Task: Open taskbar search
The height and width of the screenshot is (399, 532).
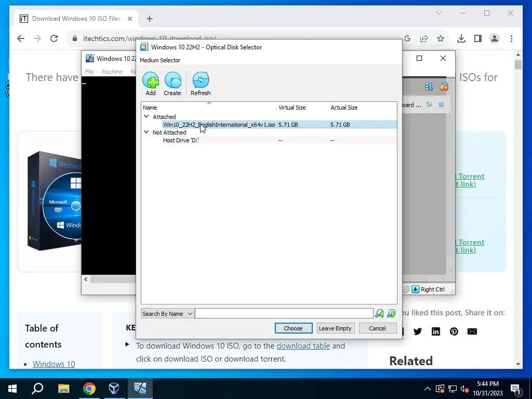Action: pyautogui.click(x=37, y=389)
